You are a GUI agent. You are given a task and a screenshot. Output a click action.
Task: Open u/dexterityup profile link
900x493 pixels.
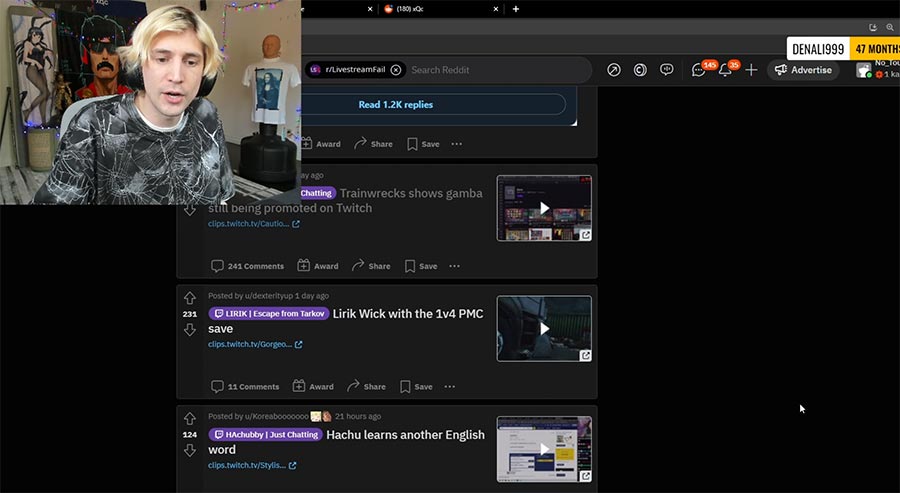pyautogui.click(x=269, y=296)
